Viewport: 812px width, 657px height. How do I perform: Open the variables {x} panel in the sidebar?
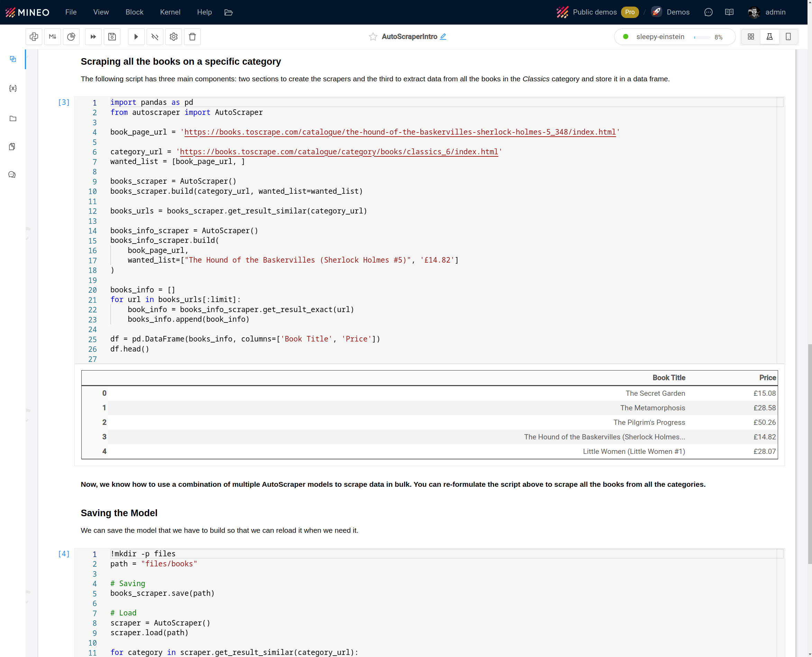[x=13, y=88]
